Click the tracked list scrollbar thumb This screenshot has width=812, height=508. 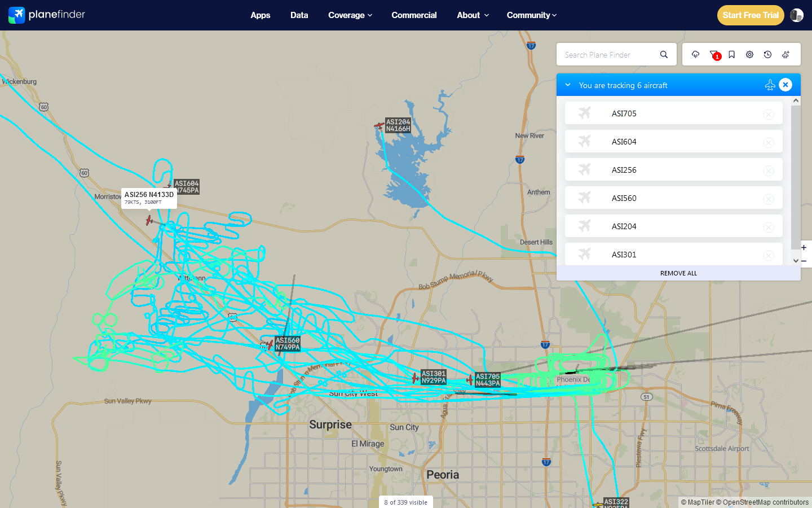pos(796,177)
